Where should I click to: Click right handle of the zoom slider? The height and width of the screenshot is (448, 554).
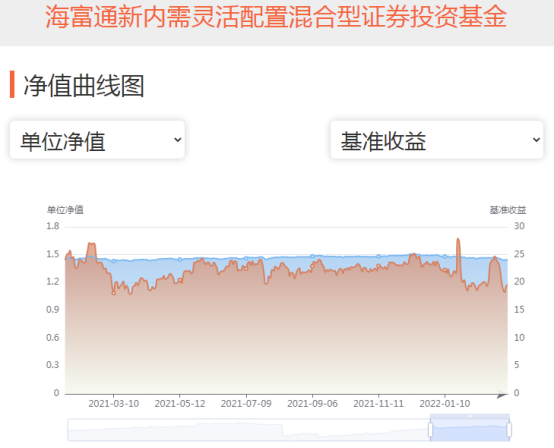(509, 430)
